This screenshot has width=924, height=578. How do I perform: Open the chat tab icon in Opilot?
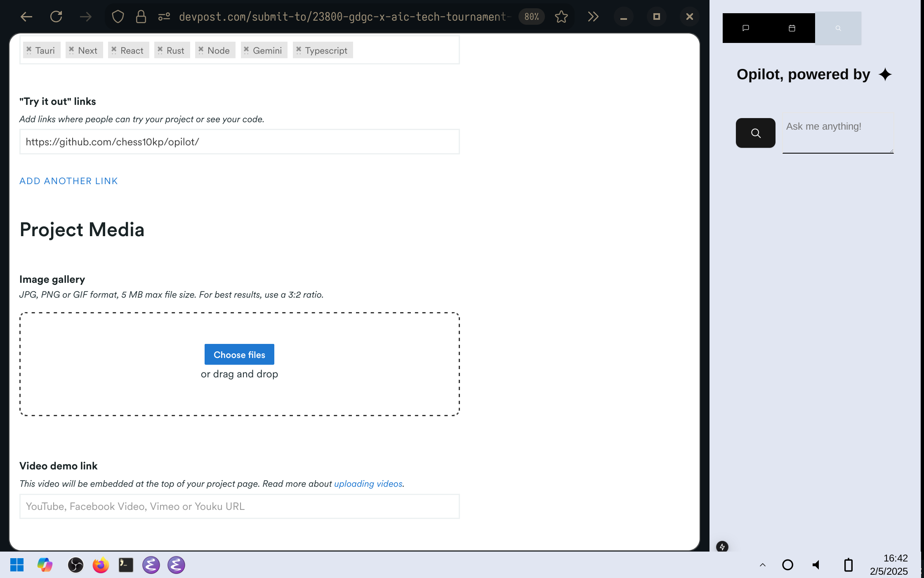[745, 28]
